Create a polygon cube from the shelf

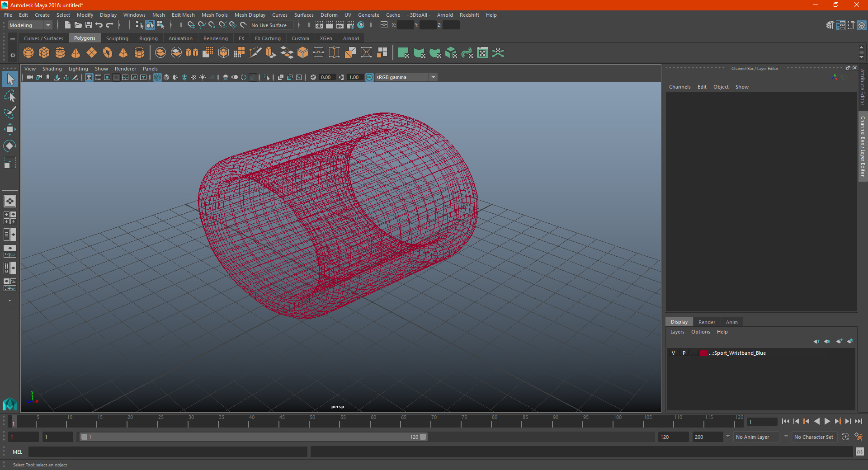tap(44, 53)
